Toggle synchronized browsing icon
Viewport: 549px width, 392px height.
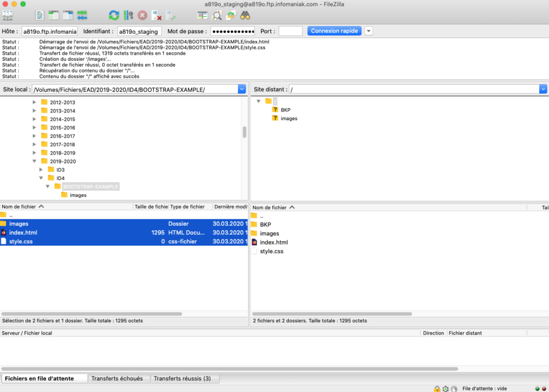coord(231,15)
